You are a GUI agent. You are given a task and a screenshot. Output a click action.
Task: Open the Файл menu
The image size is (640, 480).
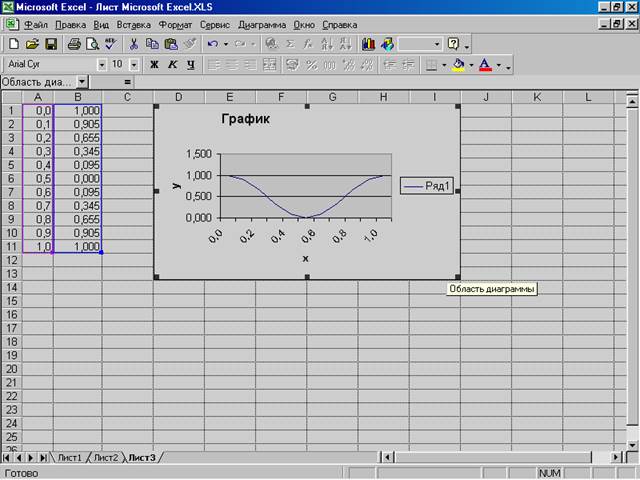(x=36, y=24)
